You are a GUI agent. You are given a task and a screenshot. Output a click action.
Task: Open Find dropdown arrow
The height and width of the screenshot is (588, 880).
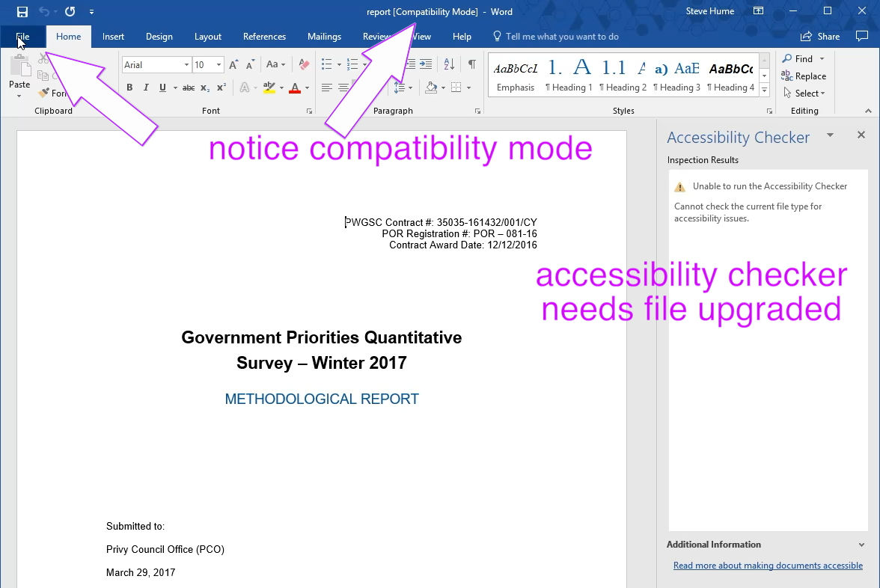822,59
